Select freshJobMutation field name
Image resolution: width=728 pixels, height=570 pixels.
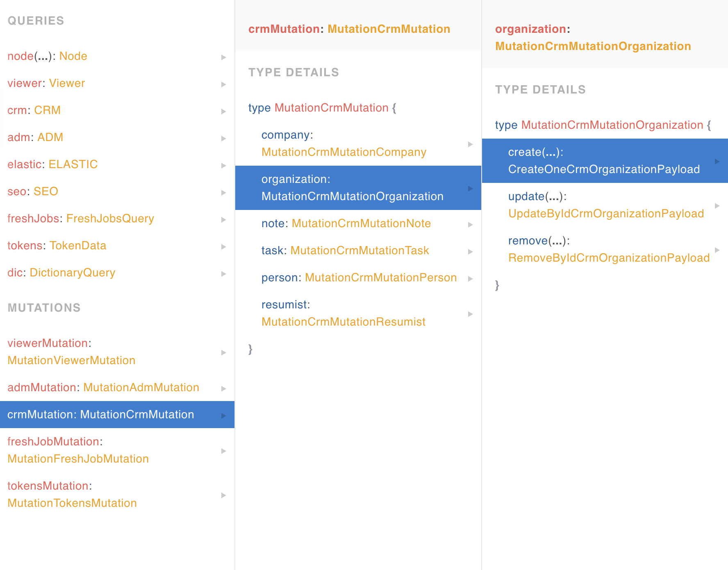pyautogui.click(x=53, y=442)
